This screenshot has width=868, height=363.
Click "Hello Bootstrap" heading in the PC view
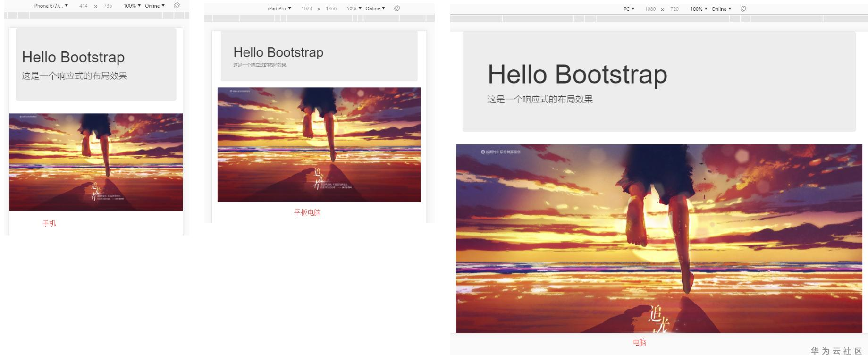[577, 74]
